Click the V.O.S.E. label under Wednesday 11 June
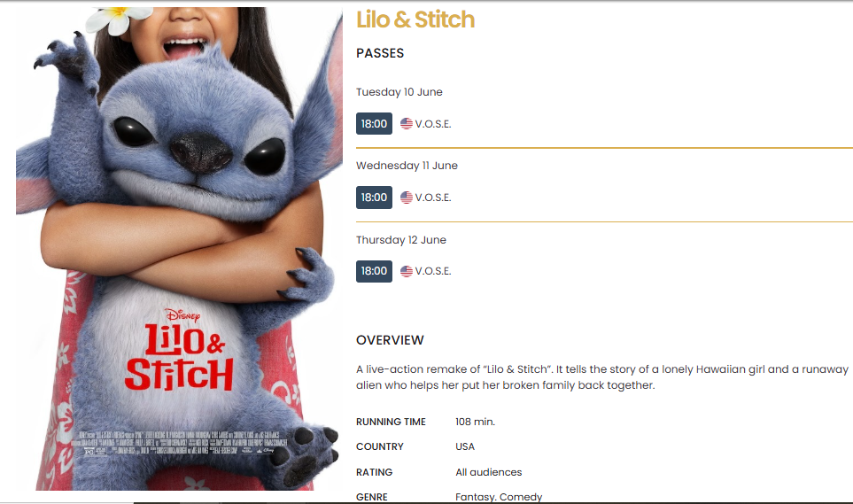The width and height of the screenshot is (853, 504). 433,198
